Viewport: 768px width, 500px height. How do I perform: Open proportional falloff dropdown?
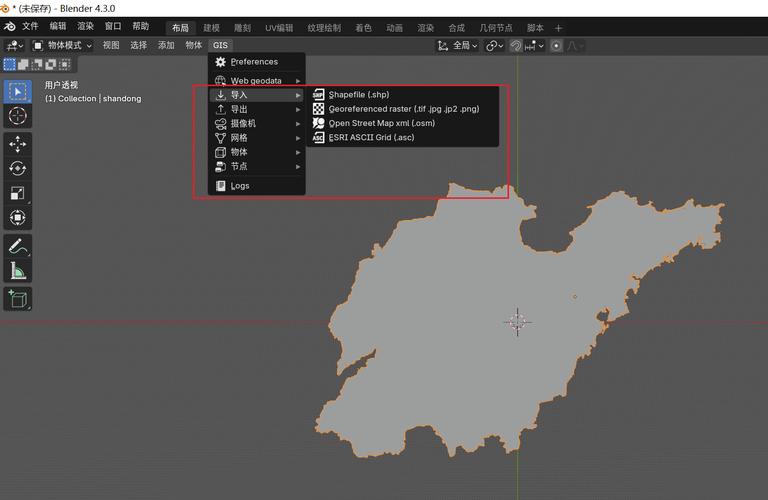point(575,46)
